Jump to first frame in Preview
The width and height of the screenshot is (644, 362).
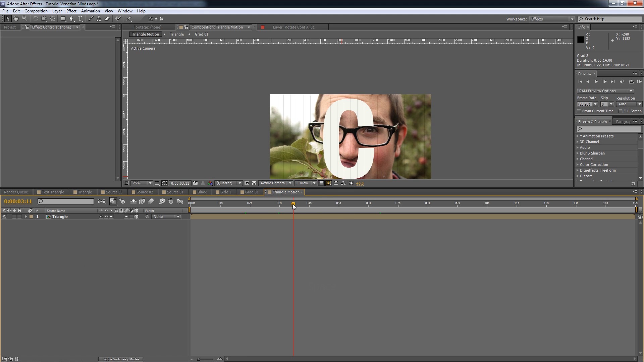tap(580, 82)
